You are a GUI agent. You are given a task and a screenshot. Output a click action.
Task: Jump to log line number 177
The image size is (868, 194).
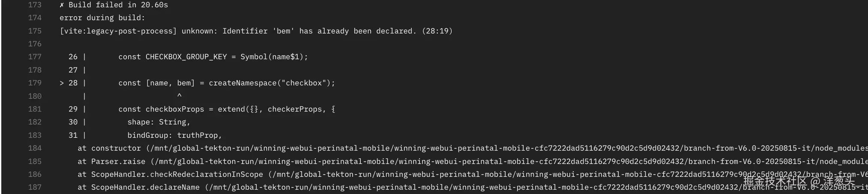35,57
